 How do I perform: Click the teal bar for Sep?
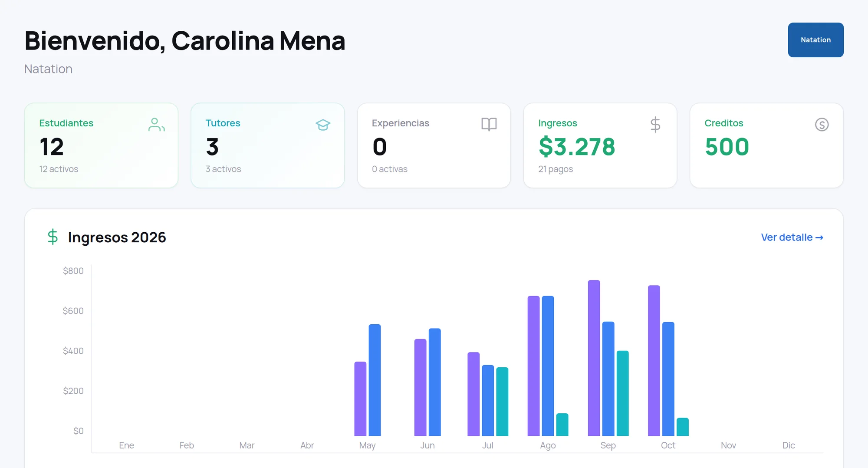tap(623, 393)
